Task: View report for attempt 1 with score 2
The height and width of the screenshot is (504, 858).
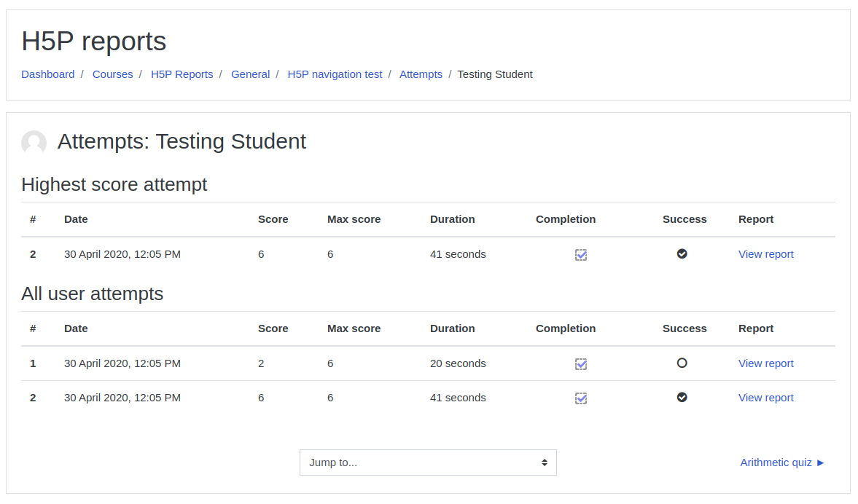Action: (x=765, y=363)
